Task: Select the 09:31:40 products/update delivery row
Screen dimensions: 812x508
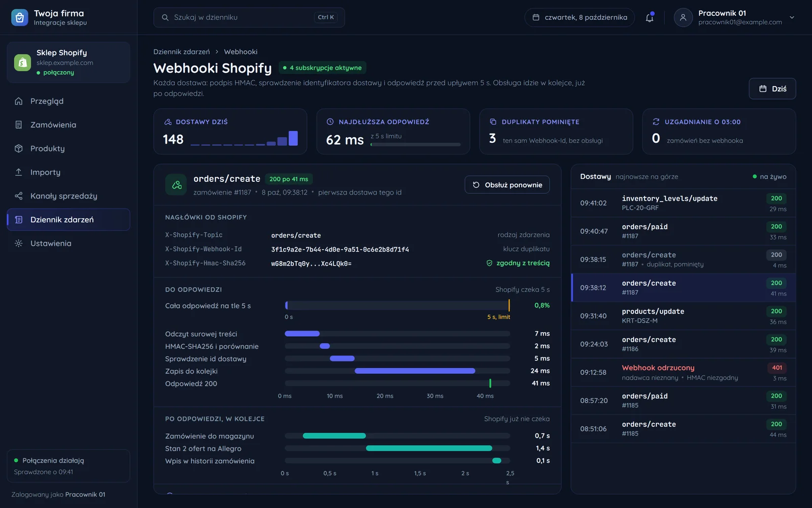Action: click(683, 316)
